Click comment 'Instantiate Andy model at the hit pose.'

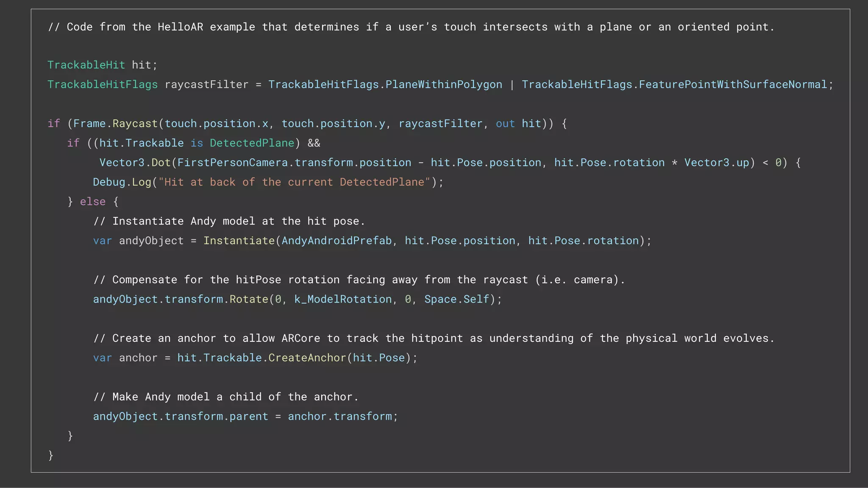[229, 221]
